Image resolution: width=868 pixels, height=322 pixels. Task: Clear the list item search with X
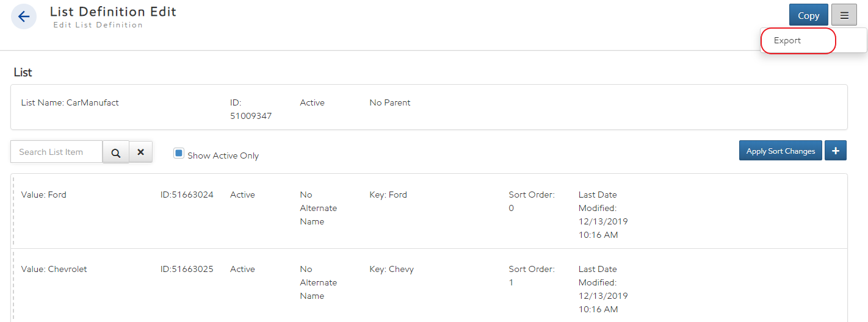pos(140,152)
